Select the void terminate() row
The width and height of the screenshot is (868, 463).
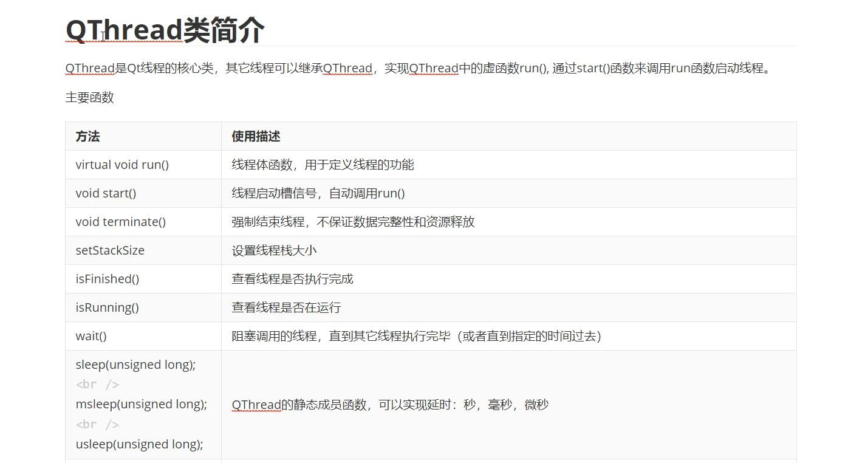[x=120, y=221]
